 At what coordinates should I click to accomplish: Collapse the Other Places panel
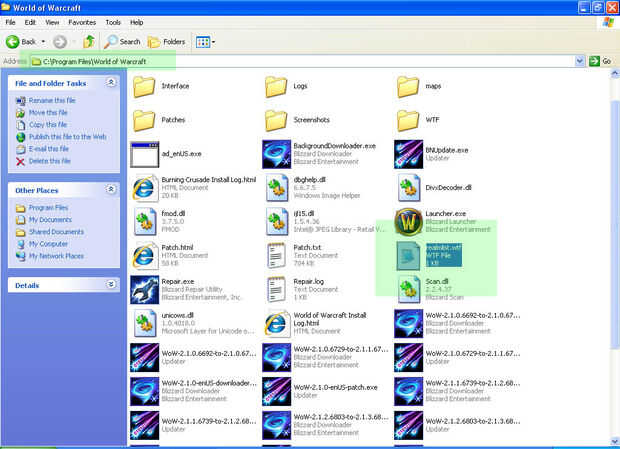pos(111,190)
